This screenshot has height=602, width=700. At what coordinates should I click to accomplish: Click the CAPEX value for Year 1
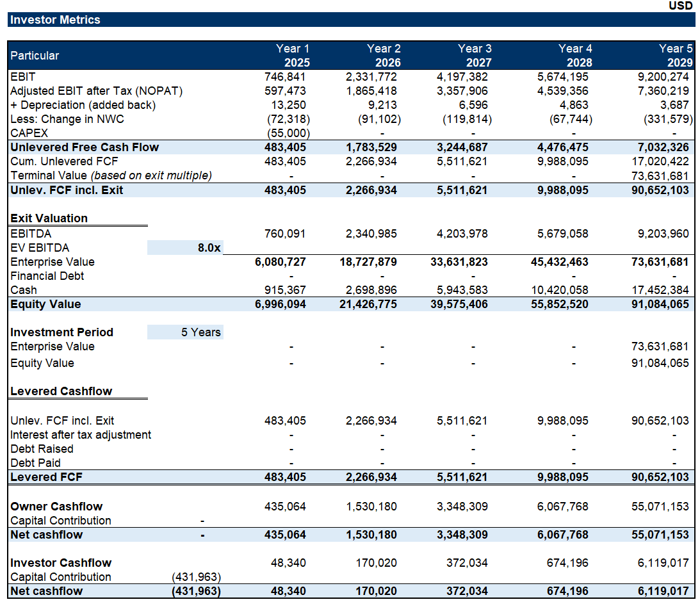point(288,133)
